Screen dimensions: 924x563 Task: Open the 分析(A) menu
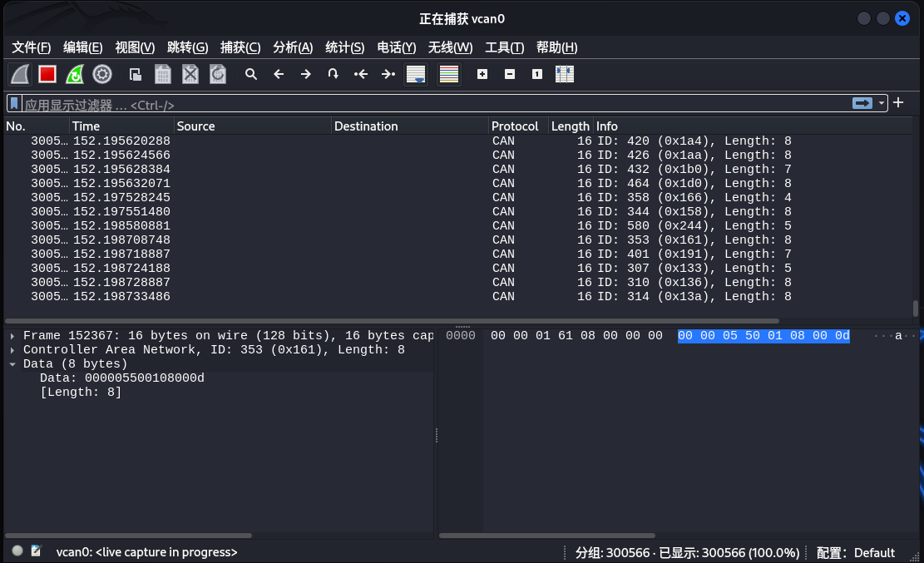[293, 47]
